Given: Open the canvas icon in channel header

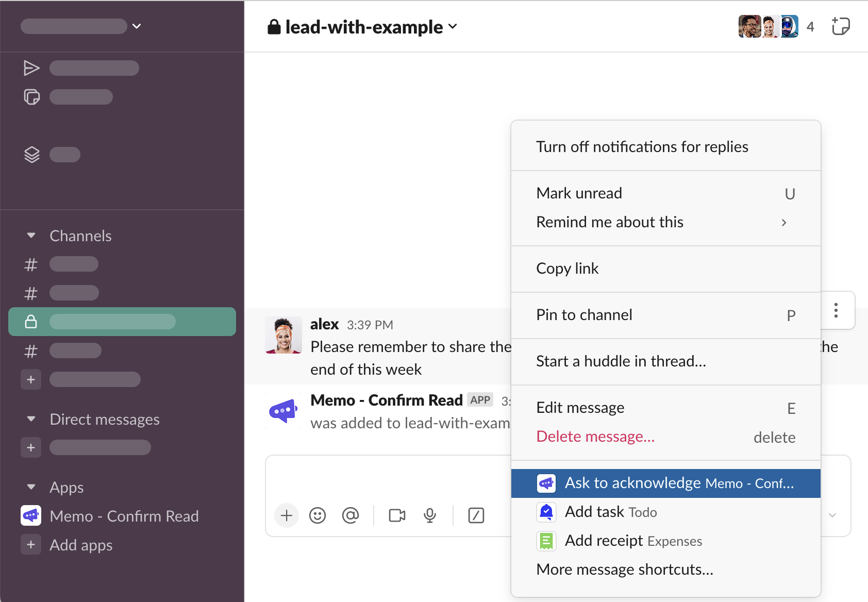Looking at the screenshot, I should (x=840, y=26).
